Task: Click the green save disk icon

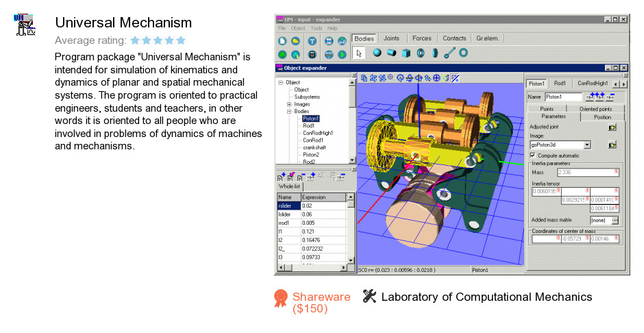Action: (x=282, y=54)
